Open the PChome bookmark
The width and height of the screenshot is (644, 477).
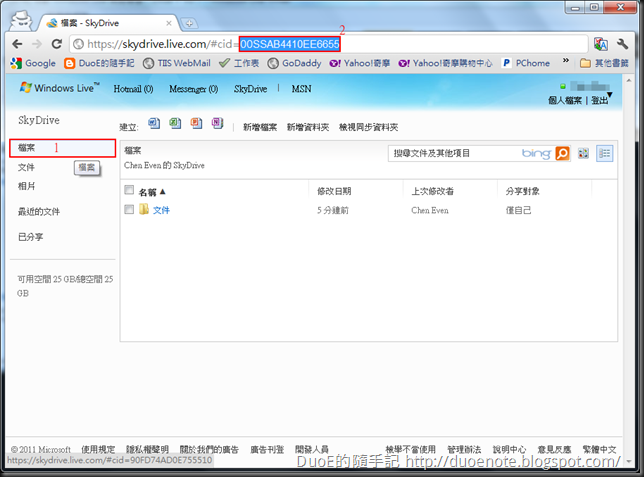(x=526, y=63)
